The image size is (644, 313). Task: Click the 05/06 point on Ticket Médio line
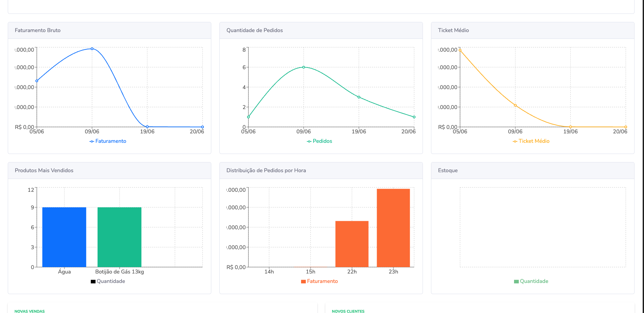460,50
